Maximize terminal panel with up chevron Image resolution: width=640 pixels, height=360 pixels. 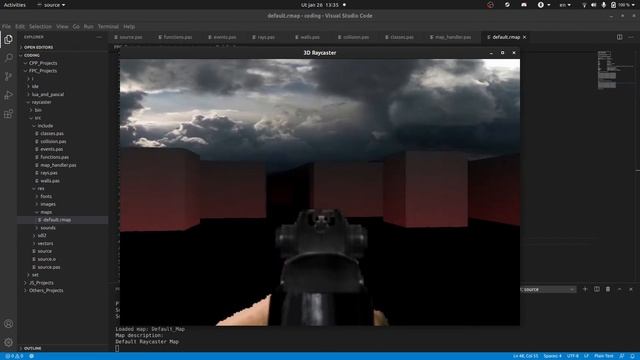pos(620,289)
